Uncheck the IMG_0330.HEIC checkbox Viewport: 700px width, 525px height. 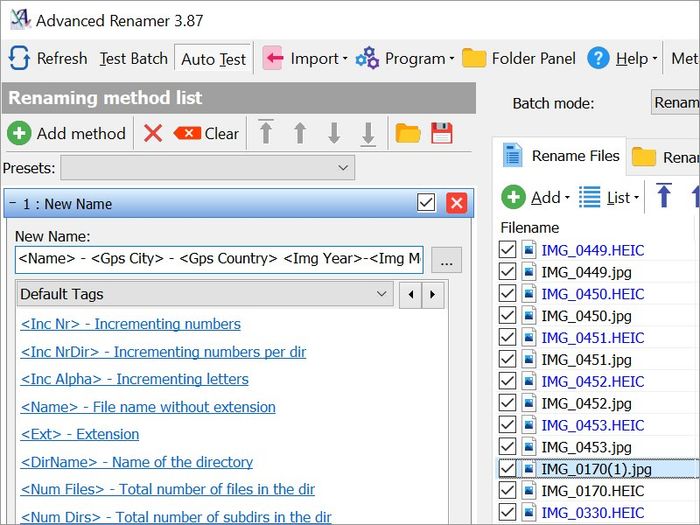[507, 512]
